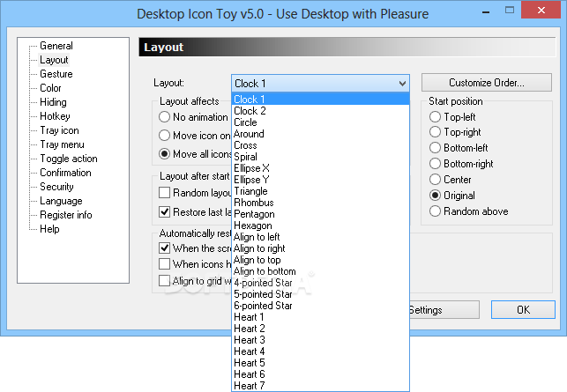Enable the When icons checkbox
This screenshot has width=567, height=392.
165,264
